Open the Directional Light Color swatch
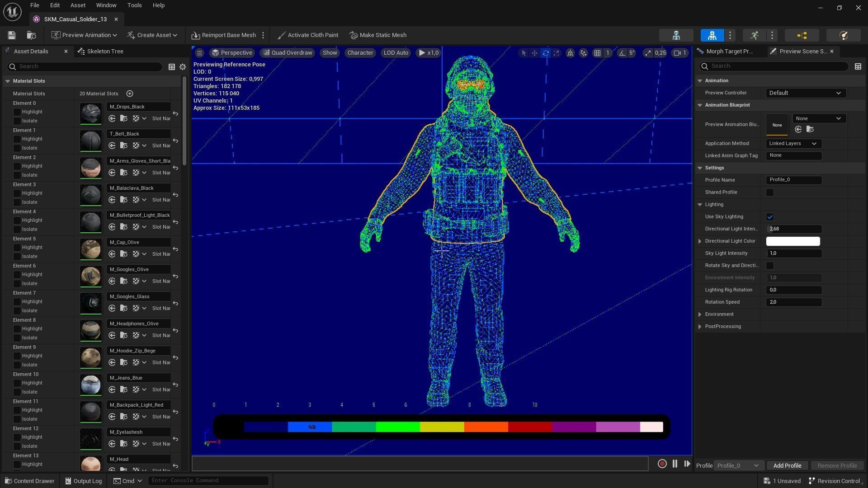The width and height of the screenshot is (868, 488). (x=793, y=241)
